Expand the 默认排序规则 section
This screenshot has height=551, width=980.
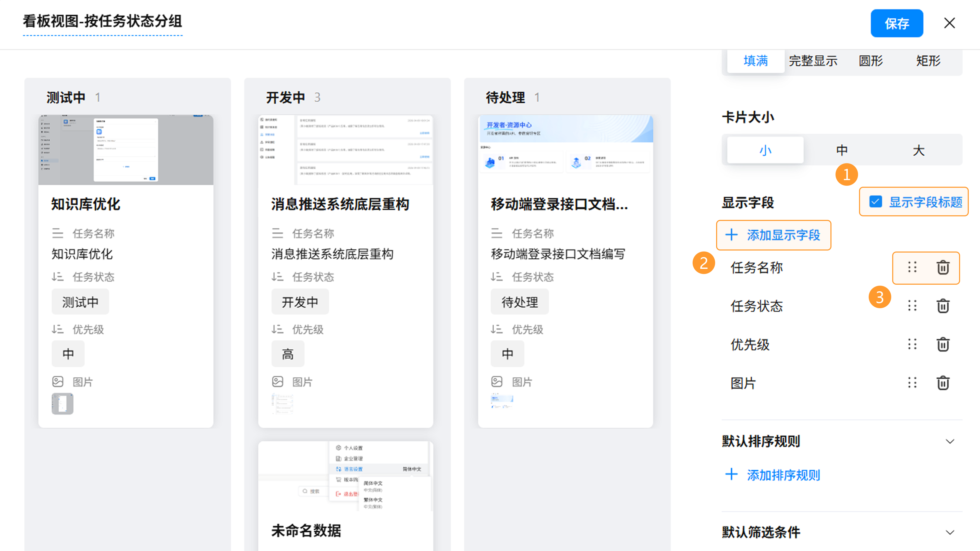click(x=950, y=441)
